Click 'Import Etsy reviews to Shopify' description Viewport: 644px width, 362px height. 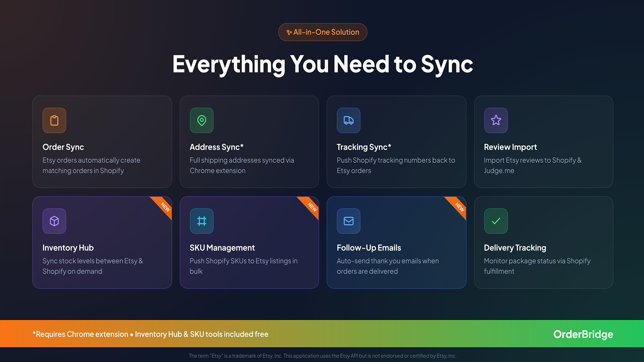533,165
